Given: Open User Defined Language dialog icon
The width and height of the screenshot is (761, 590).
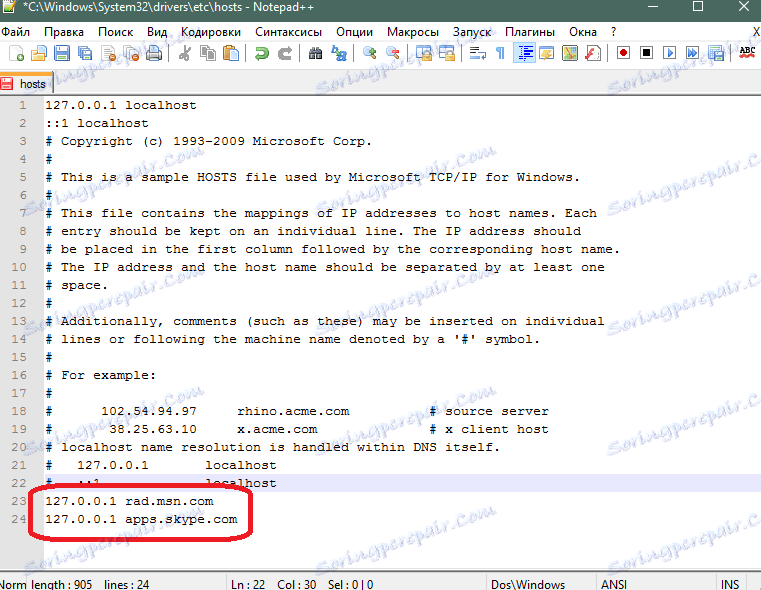Looking at the screenshot, I should pos(546,53).
